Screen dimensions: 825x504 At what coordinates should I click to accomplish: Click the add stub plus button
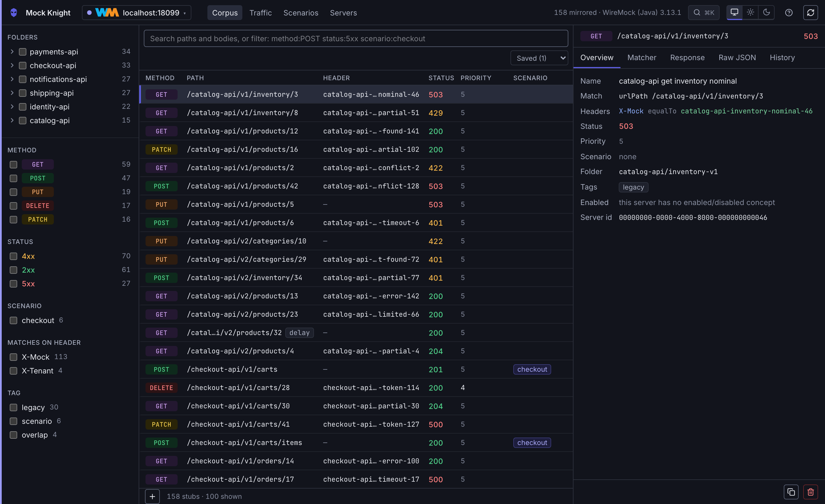[152, 496]
